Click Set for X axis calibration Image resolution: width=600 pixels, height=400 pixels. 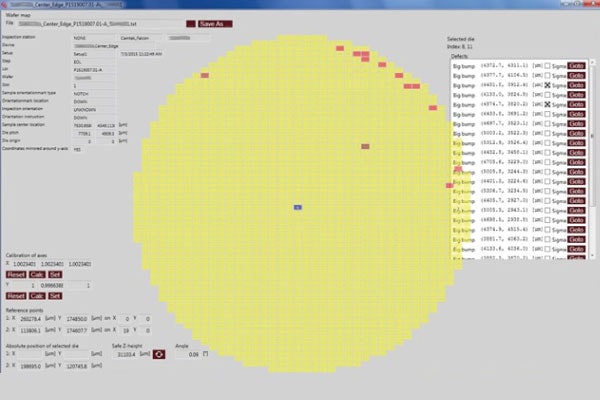tap(55, 274)
